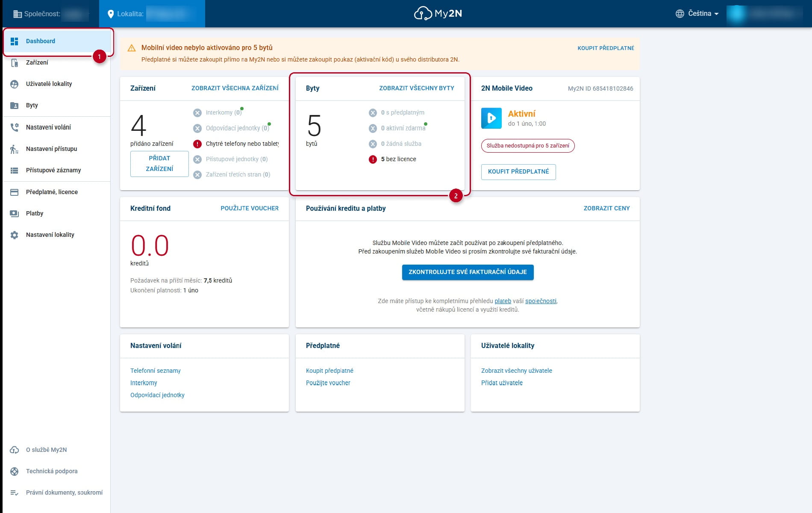Click the Technická podpora lifebuoy icon

pos(14,472)
